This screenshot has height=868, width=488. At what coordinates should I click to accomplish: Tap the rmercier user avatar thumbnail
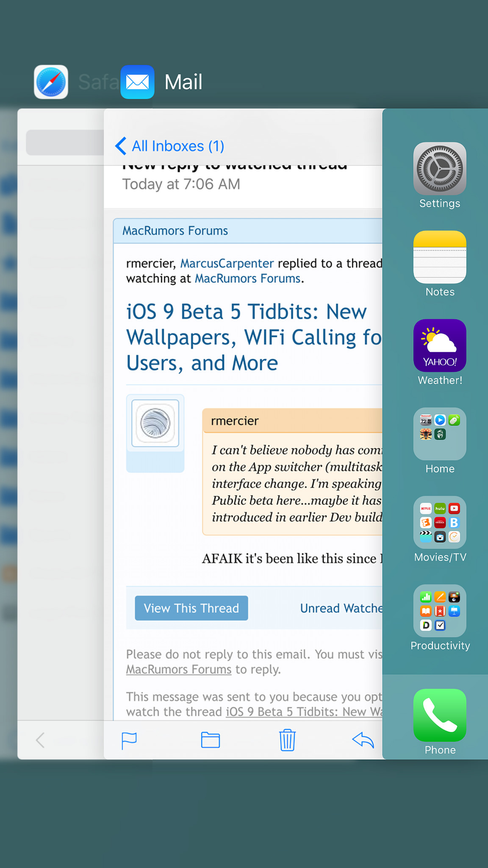click(155, 423)
